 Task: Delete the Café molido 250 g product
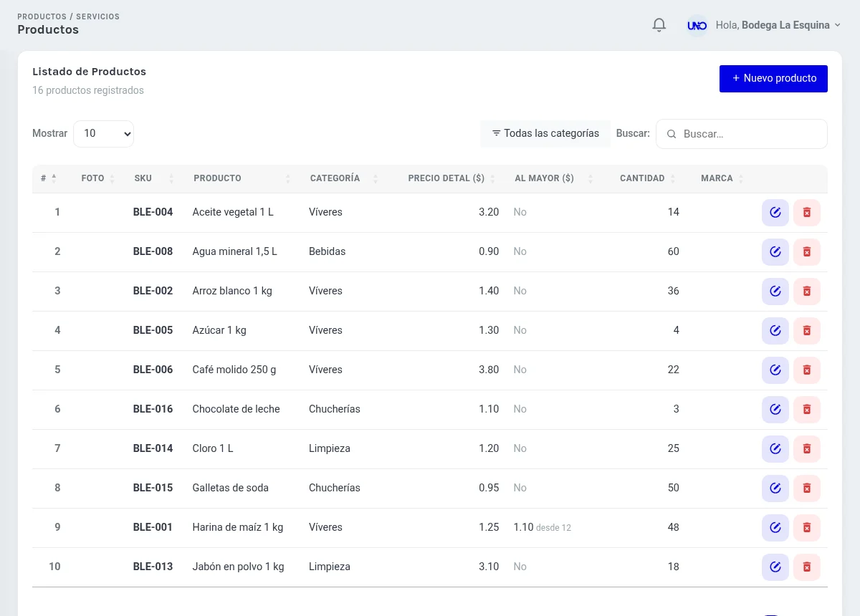tap(807, 370)
